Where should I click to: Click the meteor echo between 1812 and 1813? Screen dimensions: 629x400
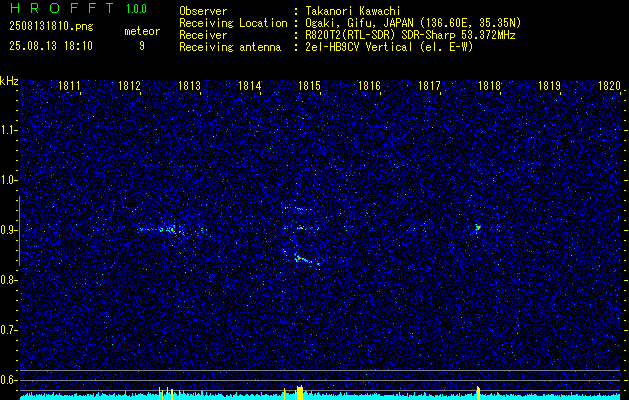coord(168,230)
